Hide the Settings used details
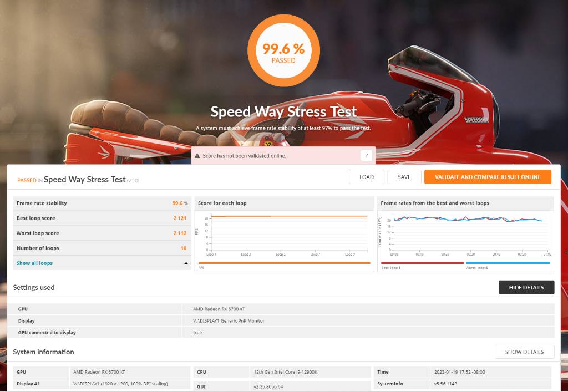568x392 pixels. point(526,287)
